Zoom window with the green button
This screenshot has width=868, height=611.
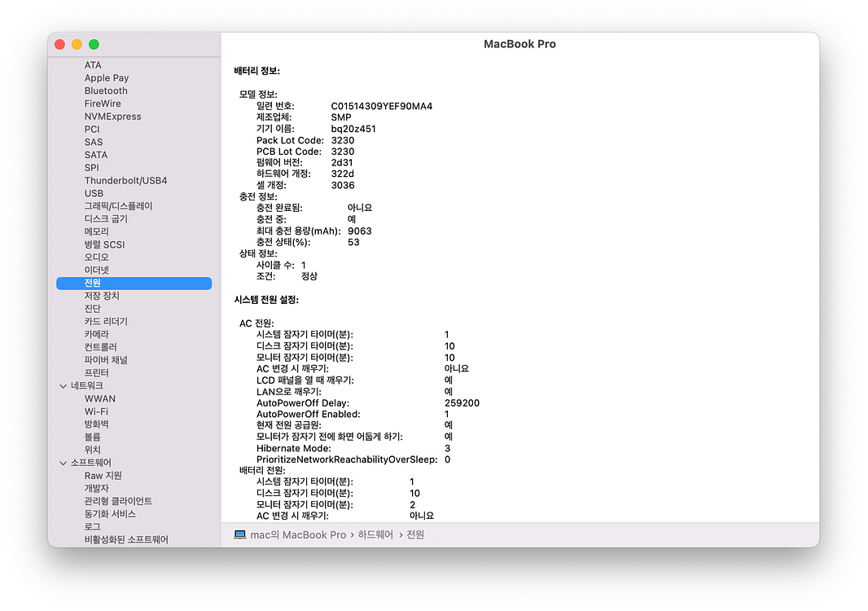pyautogui.click(x=94, y=44)
